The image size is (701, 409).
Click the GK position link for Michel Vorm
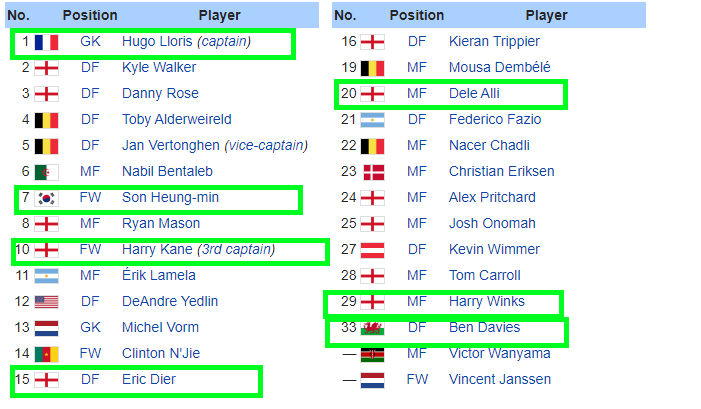pos(90,327)
